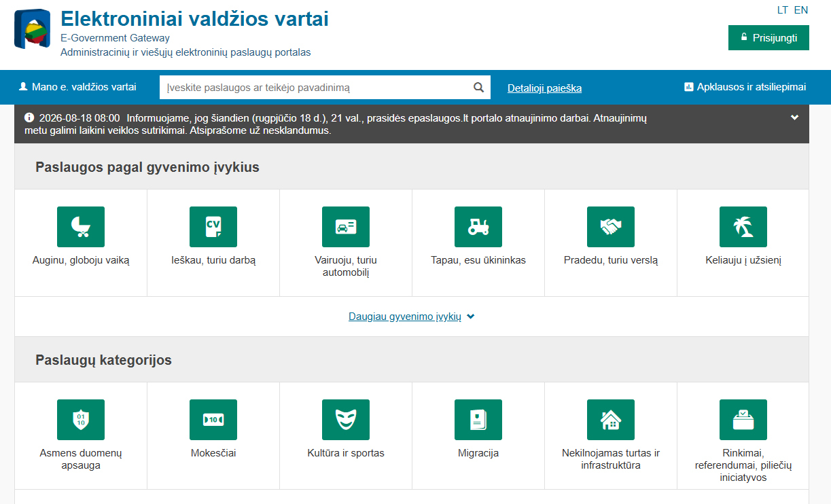Click the magnifier search icon
This screenshot has width=831, height=504.
pos(478,88)
